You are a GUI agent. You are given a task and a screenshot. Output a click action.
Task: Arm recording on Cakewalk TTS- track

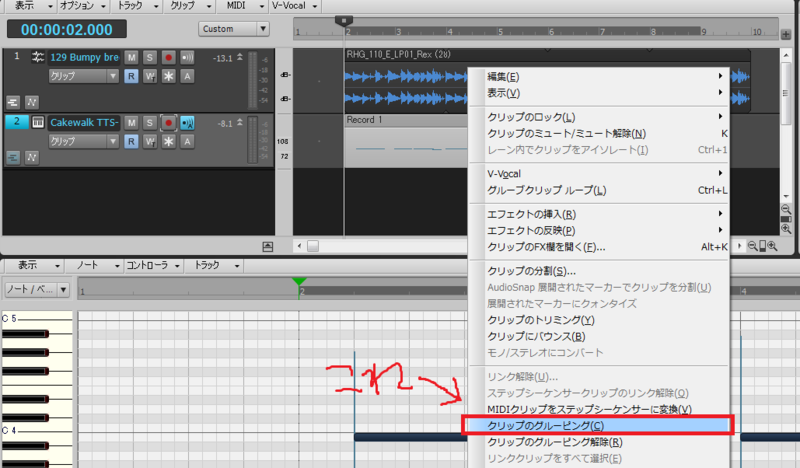pyautogui.click(x=168, y=122)
